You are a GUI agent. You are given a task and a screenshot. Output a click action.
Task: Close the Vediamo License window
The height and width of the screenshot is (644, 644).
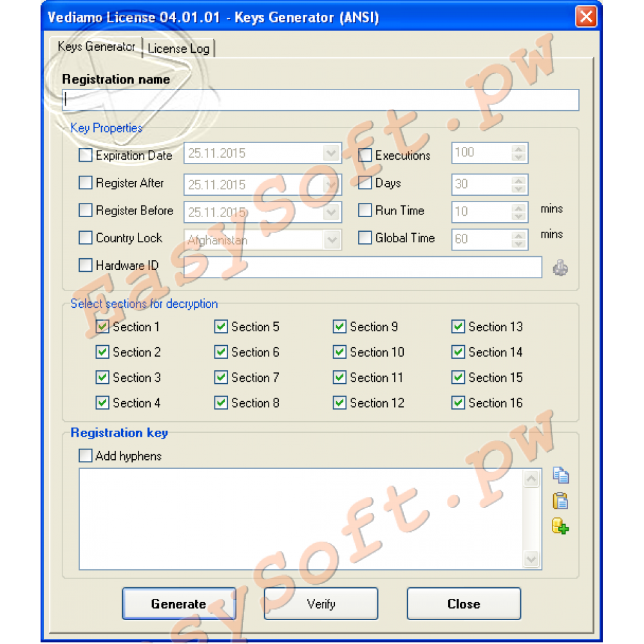coord(586,17)
